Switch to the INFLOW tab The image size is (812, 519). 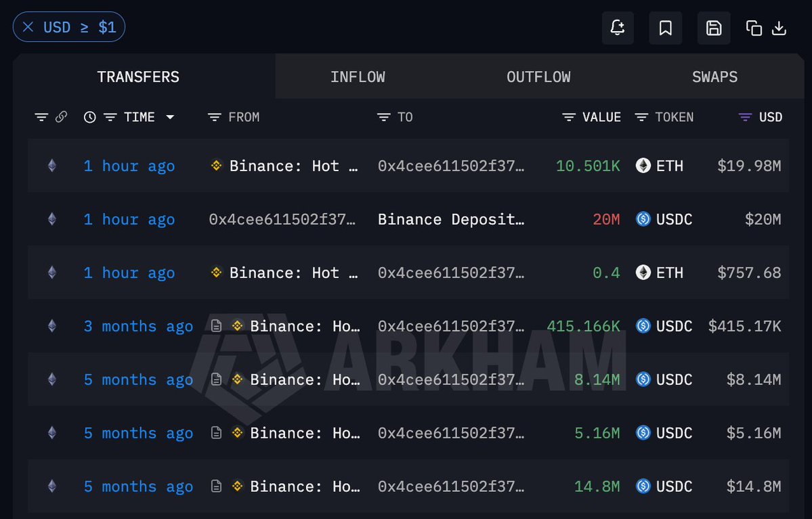[x=358, y=76]
